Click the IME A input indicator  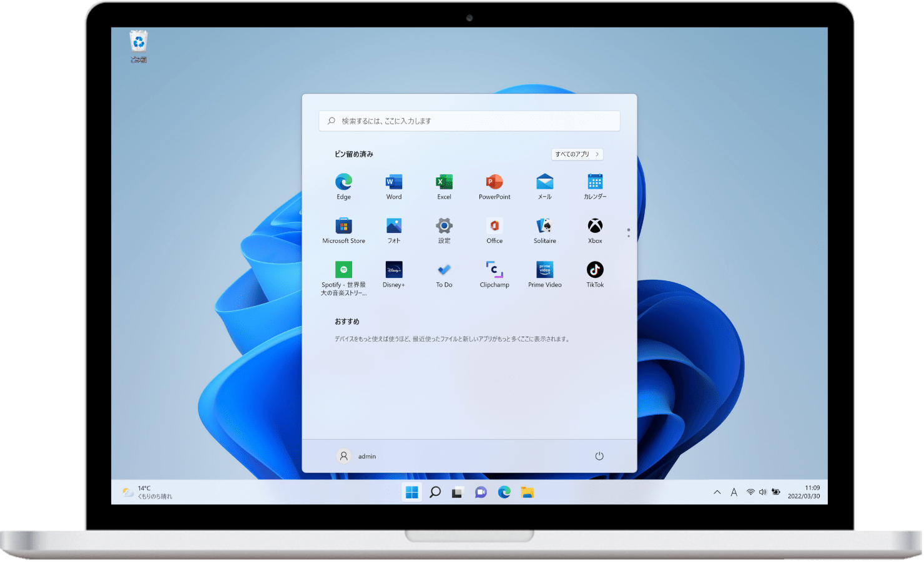point(734,493)
